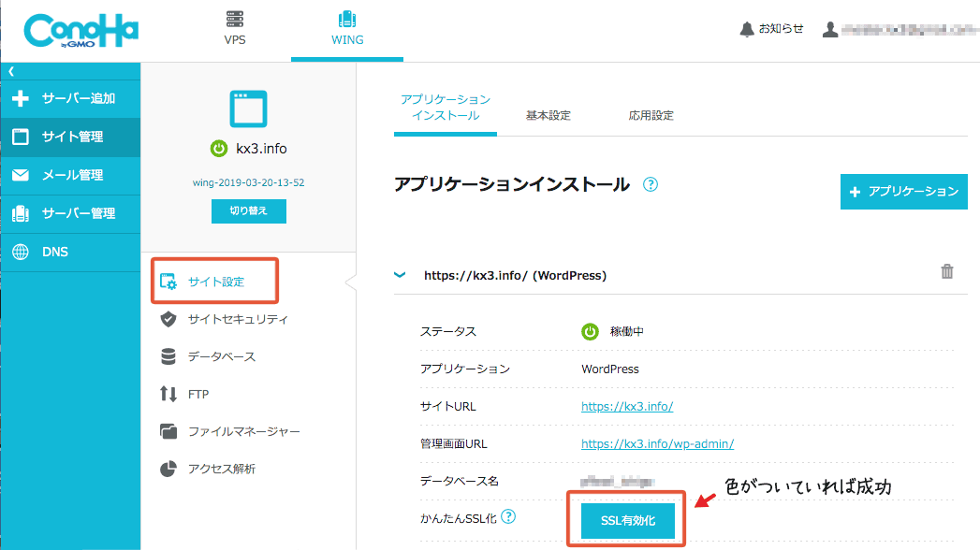
Task: Open the https://kx3.info/ site URL link
Action: [x=627, y=406]
